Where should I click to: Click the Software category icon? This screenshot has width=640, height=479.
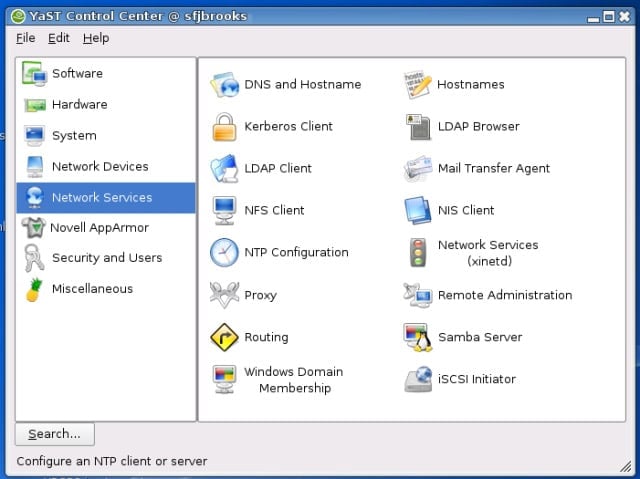coord(35,73)
